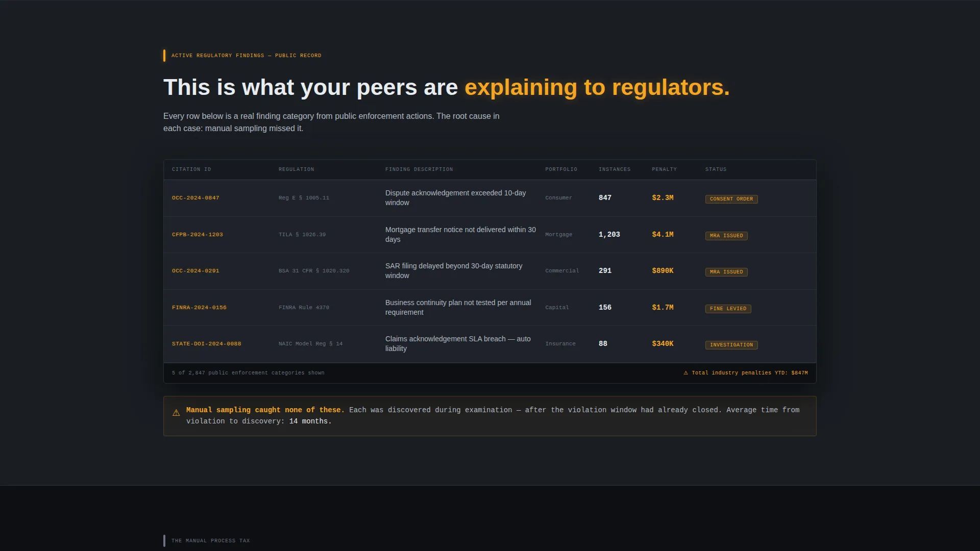Click regulation NAIC Model Reg § 14
The width and height of the screenshot is (980, 551).
click(x=310, y=344)
